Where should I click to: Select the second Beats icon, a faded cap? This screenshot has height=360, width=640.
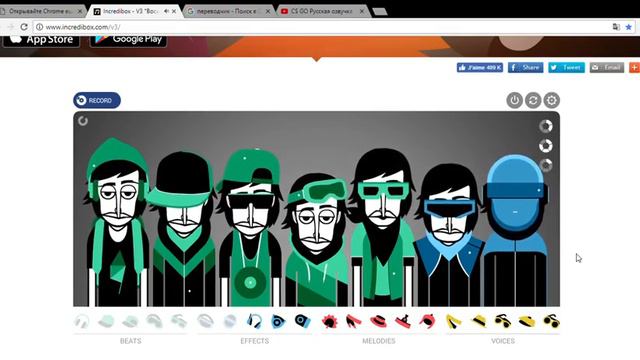click(x=106, y=322)
